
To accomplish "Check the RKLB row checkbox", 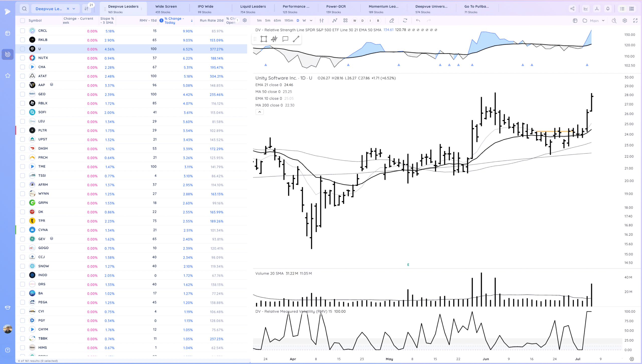I will point(23,40).
